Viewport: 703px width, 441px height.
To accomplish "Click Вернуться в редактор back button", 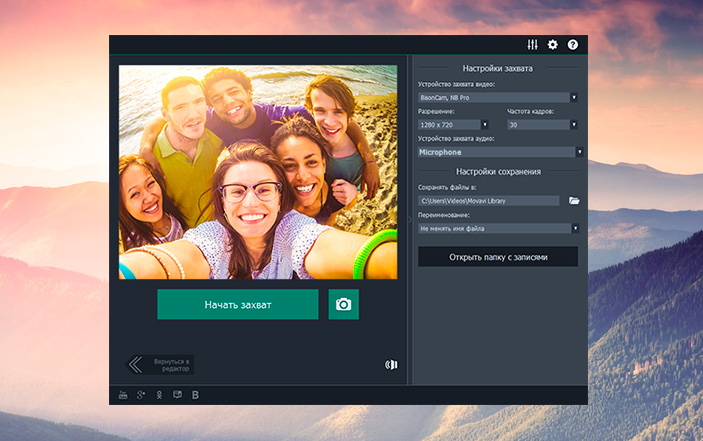I will [x=160, y=364].
